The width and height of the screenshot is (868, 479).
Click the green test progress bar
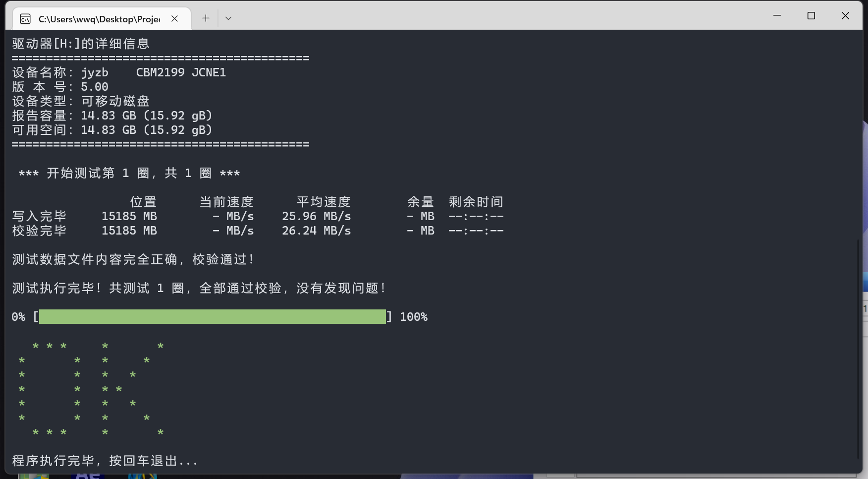pos(212,317)
